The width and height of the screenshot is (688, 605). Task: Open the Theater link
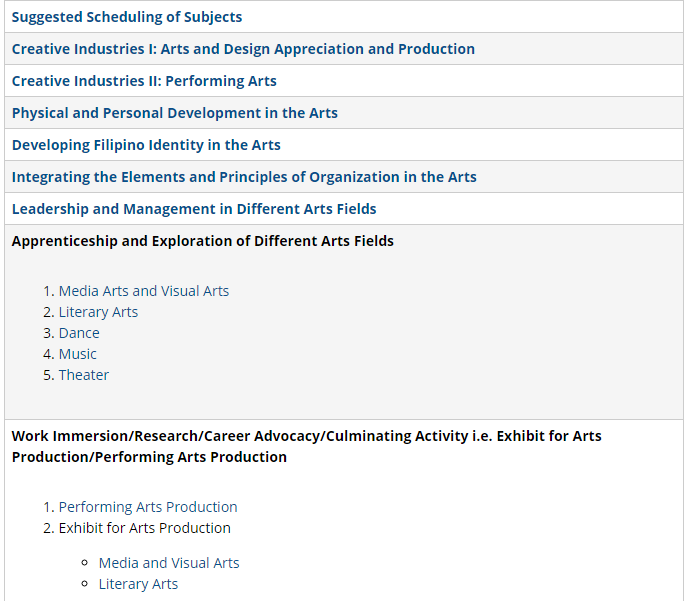coord(84,375)
